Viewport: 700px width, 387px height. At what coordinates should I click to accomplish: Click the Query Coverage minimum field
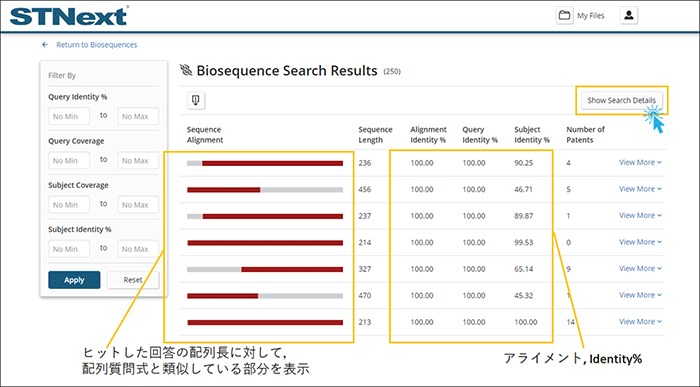69,160
